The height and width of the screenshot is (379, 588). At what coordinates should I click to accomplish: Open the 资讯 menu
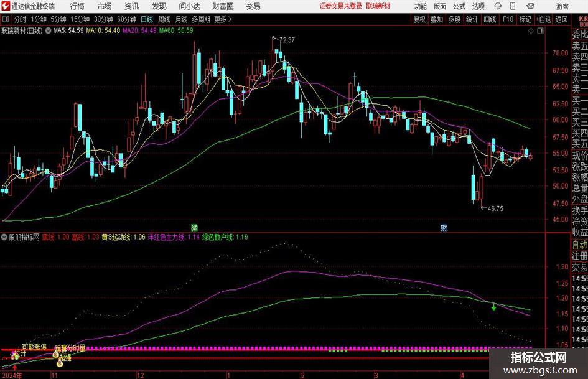coord(132,6)
